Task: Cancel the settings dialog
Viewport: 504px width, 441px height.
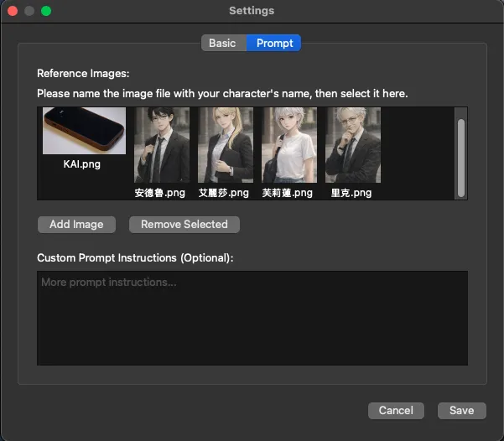Action: 396,410
